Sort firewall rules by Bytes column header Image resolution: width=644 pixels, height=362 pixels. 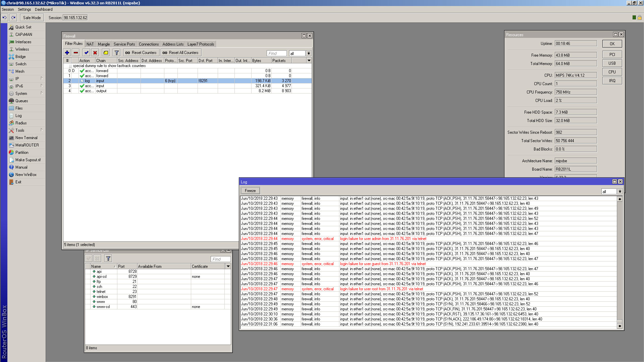point(261,61)
